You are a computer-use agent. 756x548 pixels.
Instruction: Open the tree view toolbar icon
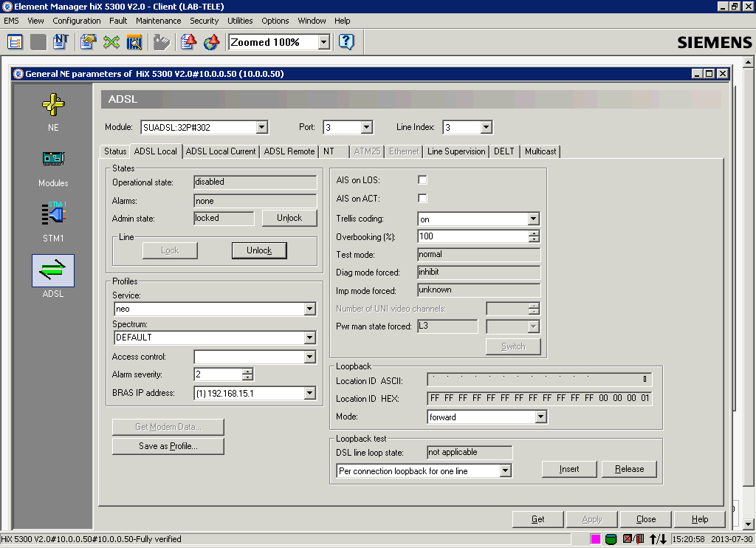[15, 42]
